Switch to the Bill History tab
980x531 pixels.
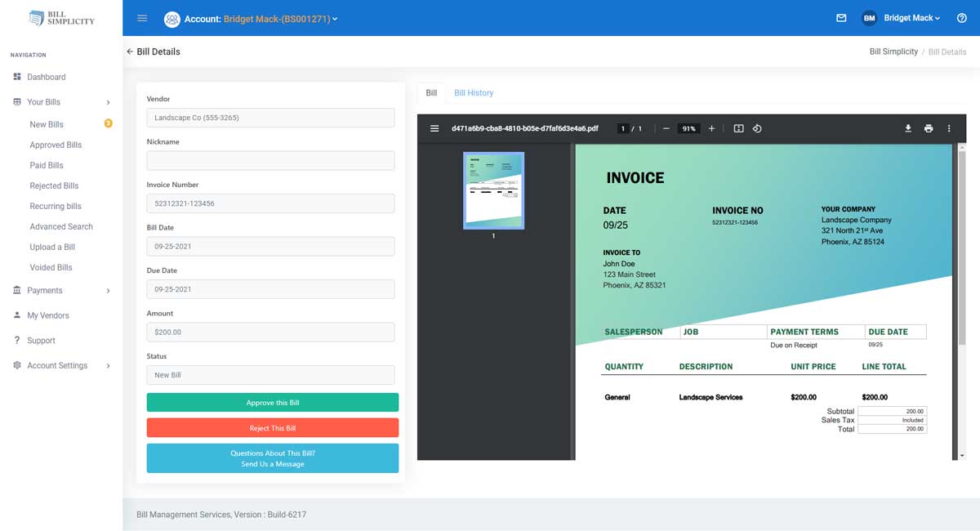pos(474,93)
